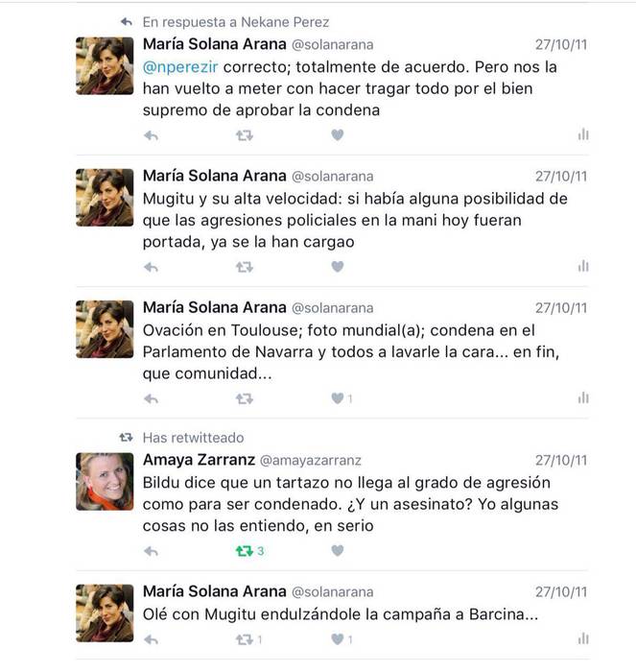Like the "Ovación en Toulouse" tweet
The height and width of the screenshot is (672, 636).
pos(337,398)
